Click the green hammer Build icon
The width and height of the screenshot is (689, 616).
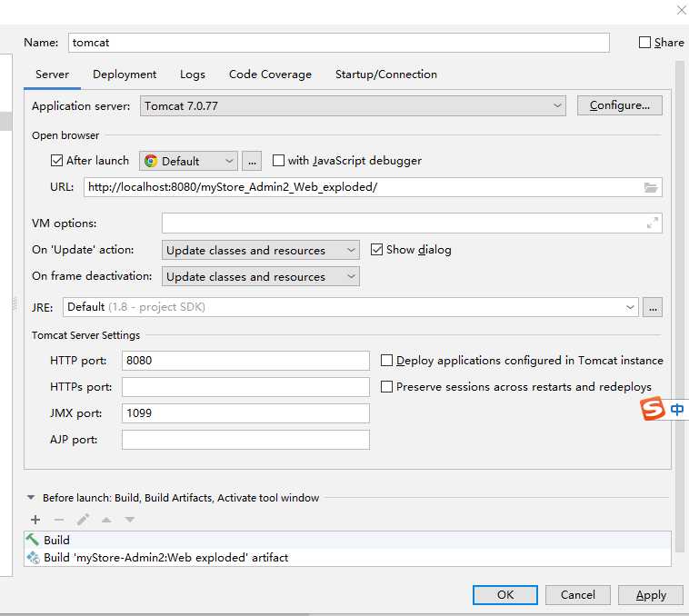33,540
